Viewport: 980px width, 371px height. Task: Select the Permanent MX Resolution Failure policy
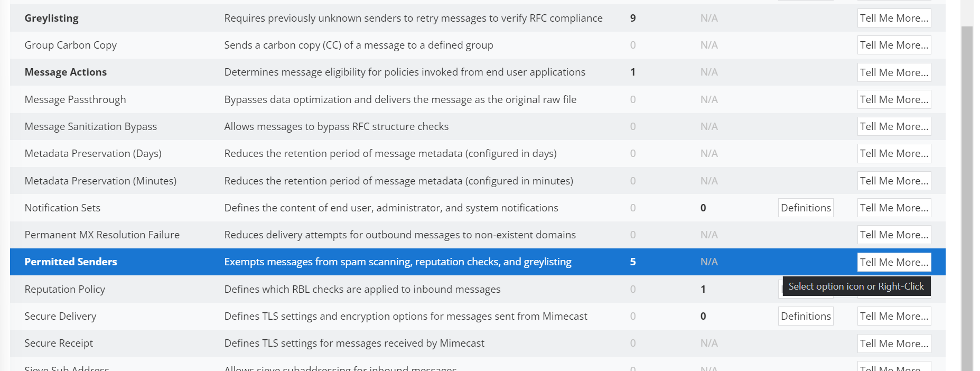pyautogui.click(x=102, y=235)
